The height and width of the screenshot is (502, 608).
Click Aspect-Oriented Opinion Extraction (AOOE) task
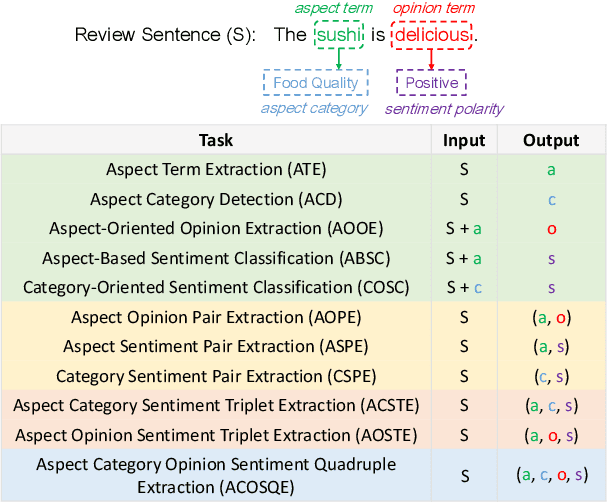click(215, 229)
